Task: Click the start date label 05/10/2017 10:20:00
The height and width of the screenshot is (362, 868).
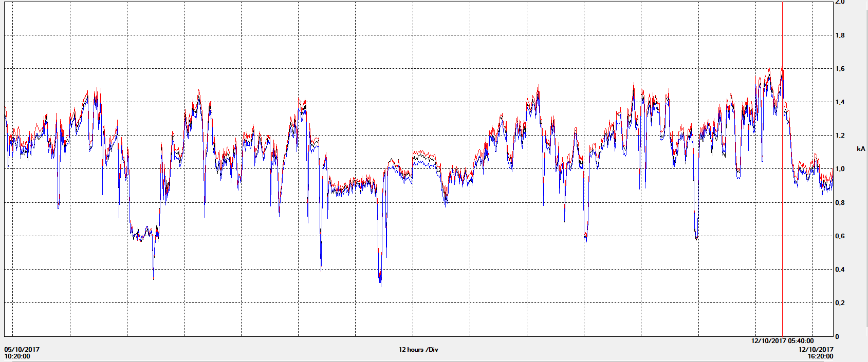Action: coord(22,353)
